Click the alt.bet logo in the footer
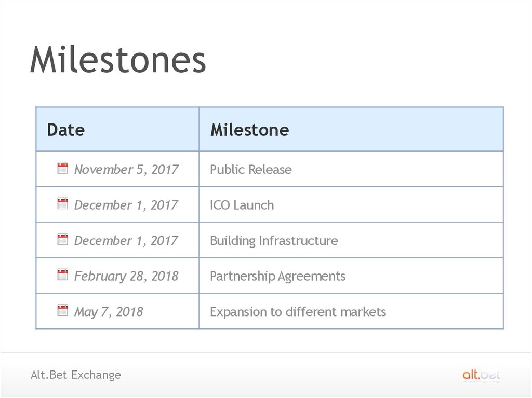Image resolution: width=532 pixels, height=398 pixels. (x=481, y=375)
